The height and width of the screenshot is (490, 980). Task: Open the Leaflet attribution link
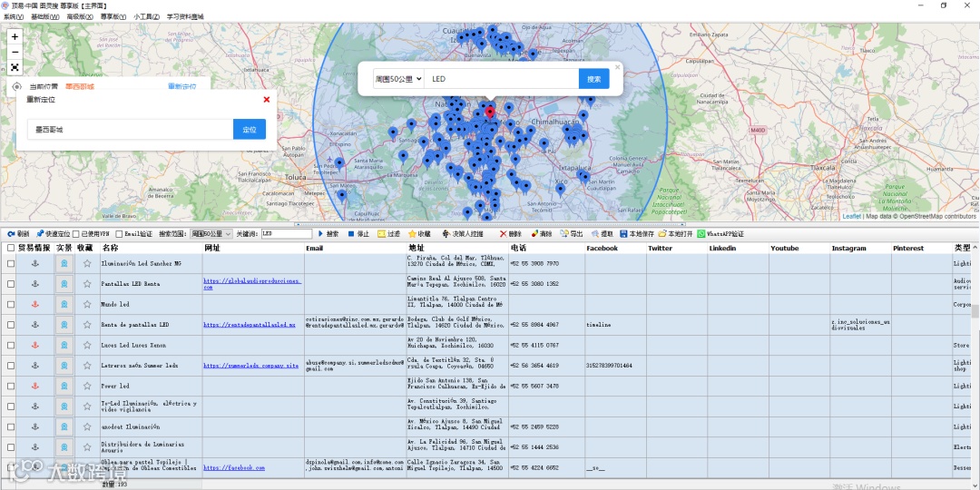pyautogui.click(x=851, y=216)
